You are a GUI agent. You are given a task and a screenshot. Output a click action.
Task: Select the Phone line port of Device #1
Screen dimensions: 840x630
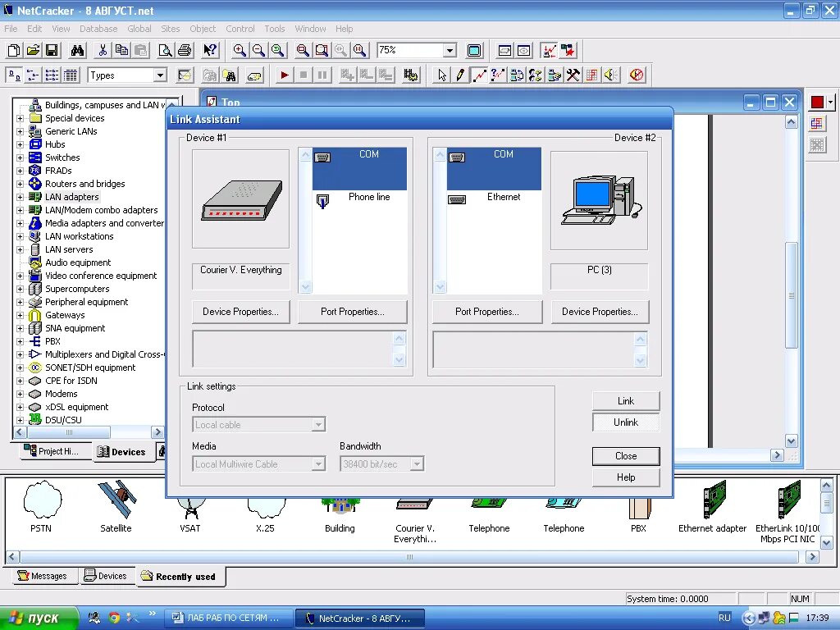tap(359, 200)
